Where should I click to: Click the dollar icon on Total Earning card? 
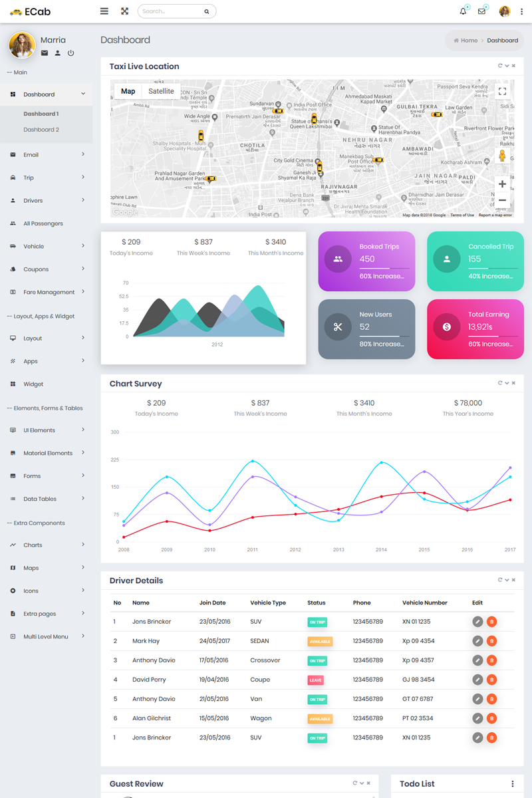pyautogui.click(x=447, y=327)
